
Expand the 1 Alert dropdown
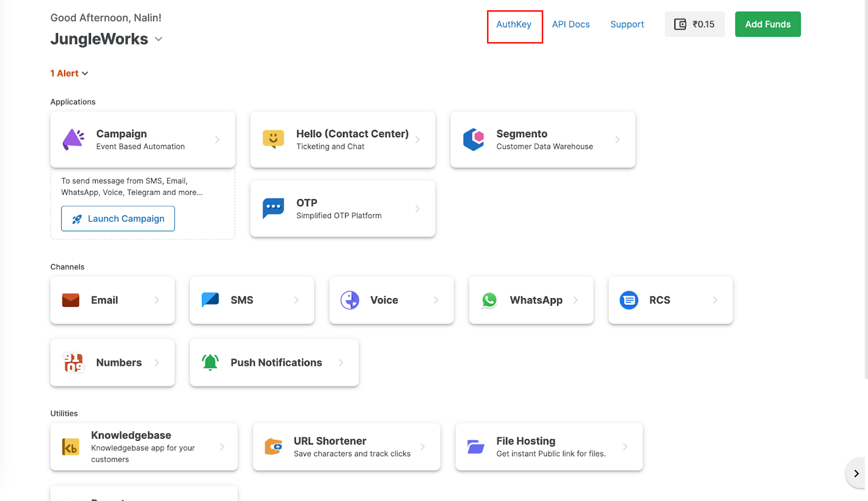[x=85, y=74]
